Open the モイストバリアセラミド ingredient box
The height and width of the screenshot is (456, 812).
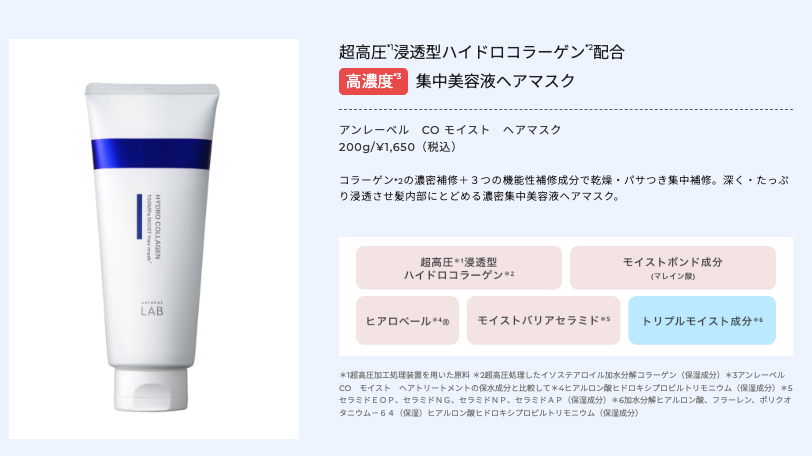click(x=543, y=320)
